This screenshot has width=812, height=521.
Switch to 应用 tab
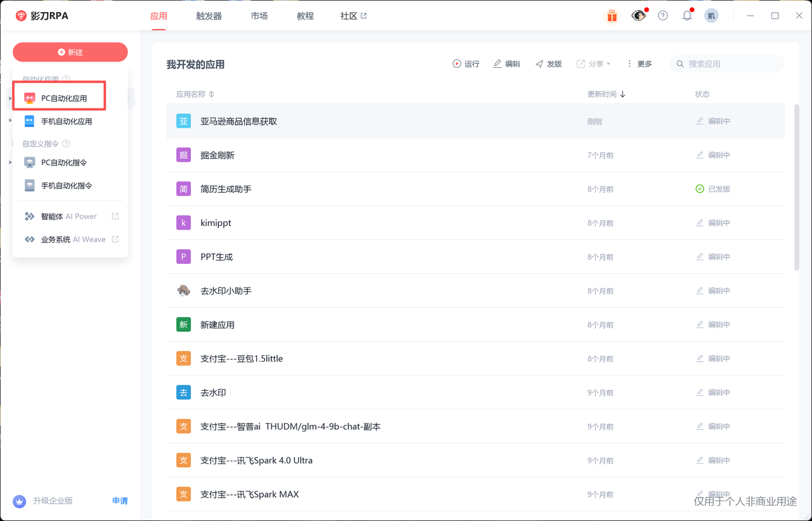[159, 16]
